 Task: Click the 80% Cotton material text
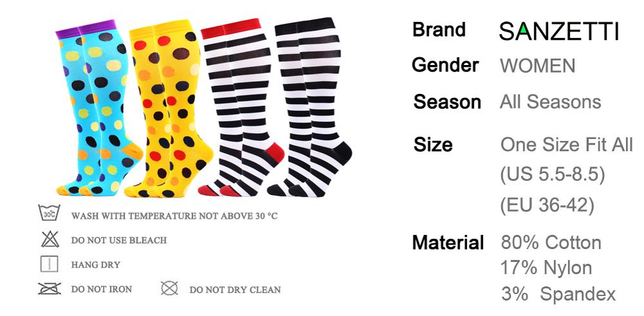(x=551, y=242)
